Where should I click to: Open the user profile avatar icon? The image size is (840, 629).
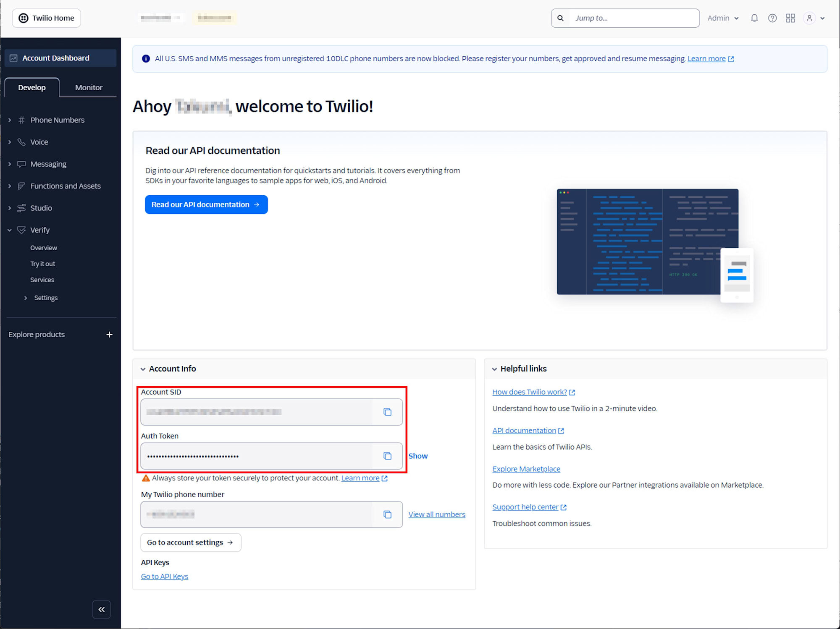point(809,18)
